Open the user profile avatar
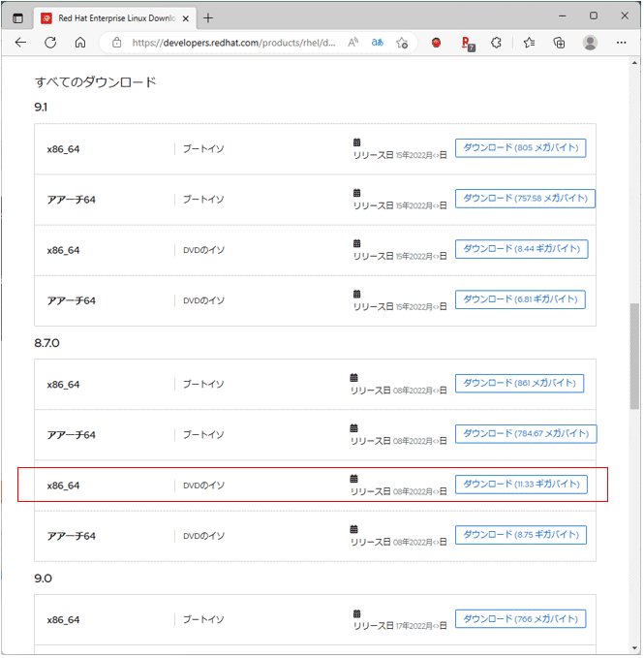 [x=590, y=43]
